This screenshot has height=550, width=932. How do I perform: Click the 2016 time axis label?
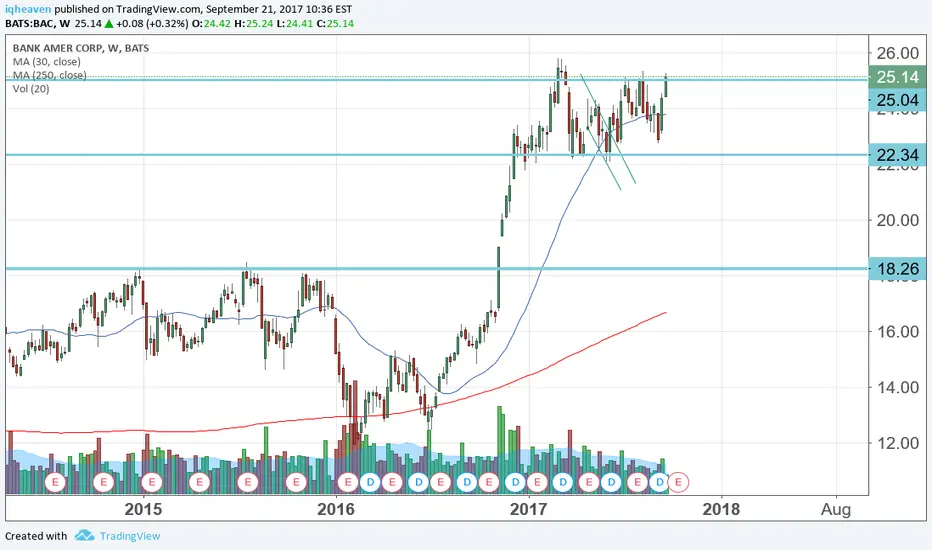pyautogui.click(x=336, y=509)
